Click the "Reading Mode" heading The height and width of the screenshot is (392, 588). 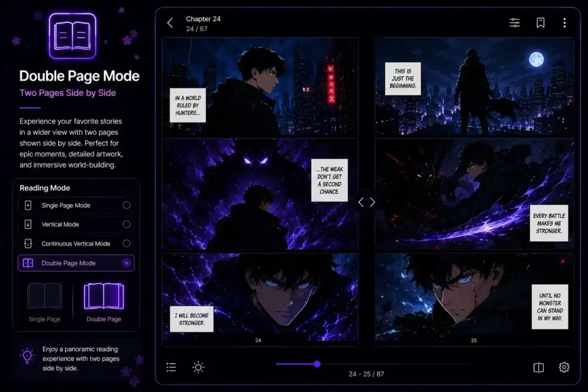(45, 188)
